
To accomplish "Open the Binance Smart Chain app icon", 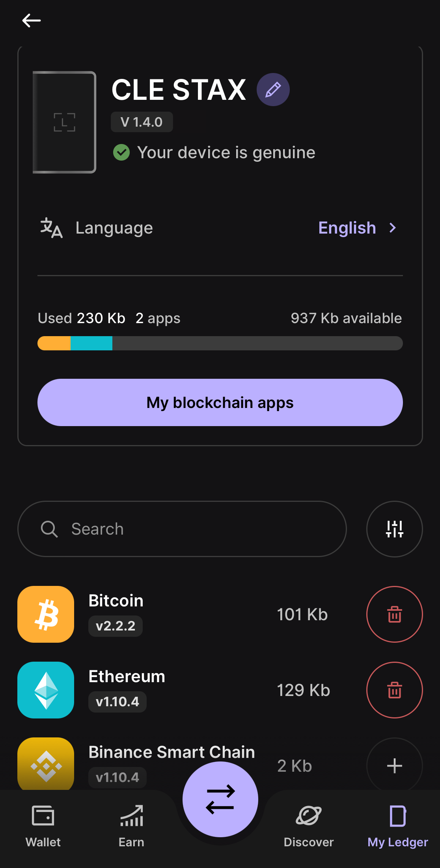I will pyautogui.click(x=46, y=763).
